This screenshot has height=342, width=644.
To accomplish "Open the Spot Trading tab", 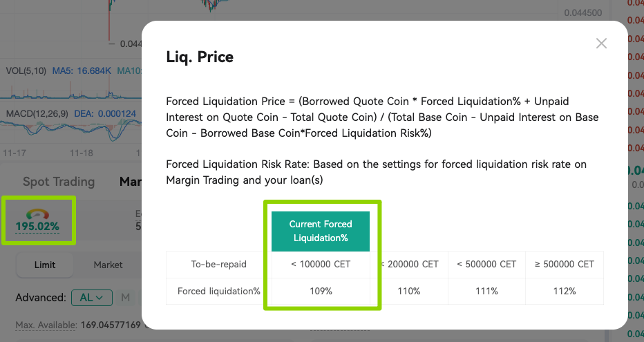I will tap(59, 182).
